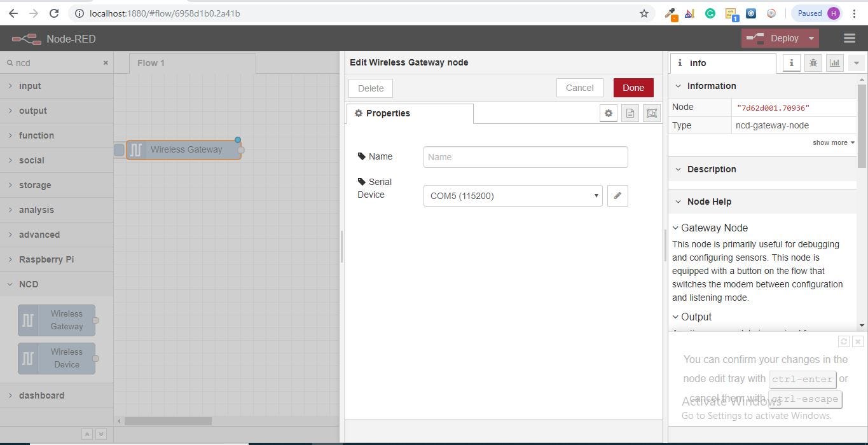Click the Delete button for the node
This screenshot has width=868, height=445.
[369, 88]
